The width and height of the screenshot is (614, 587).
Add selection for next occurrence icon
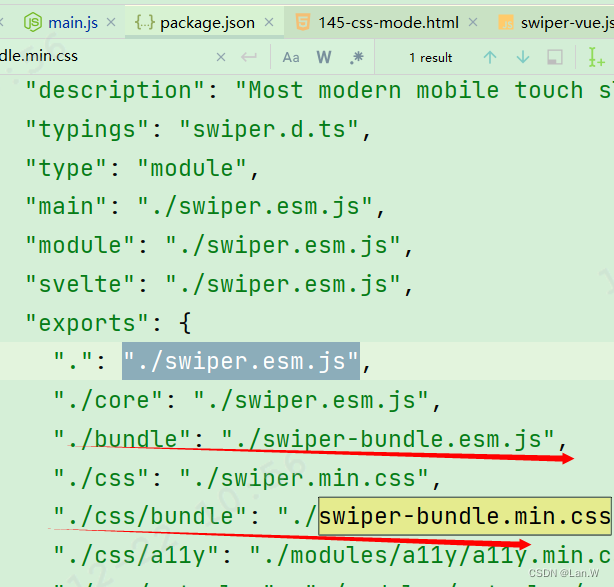click(596, 57)
